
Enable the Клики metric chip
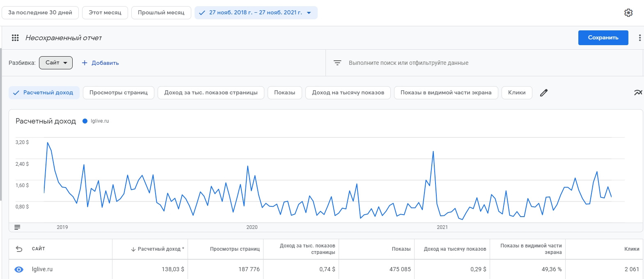[516, 93]
